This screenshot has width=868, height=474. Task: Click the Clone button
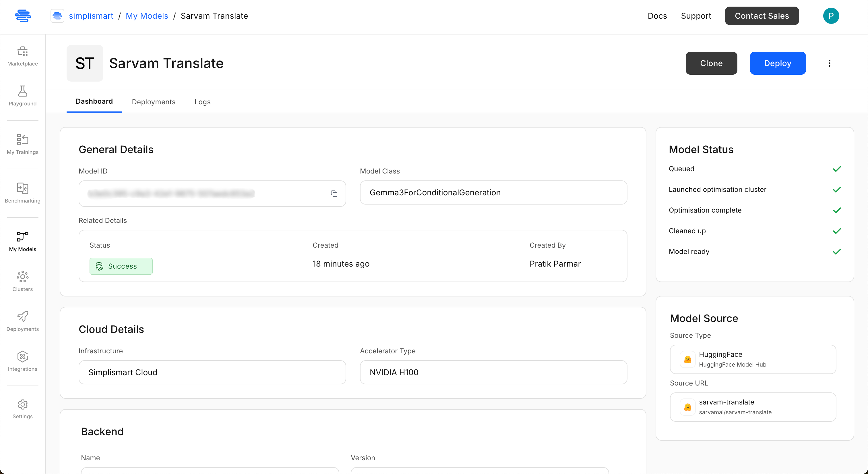pos(711,63)
